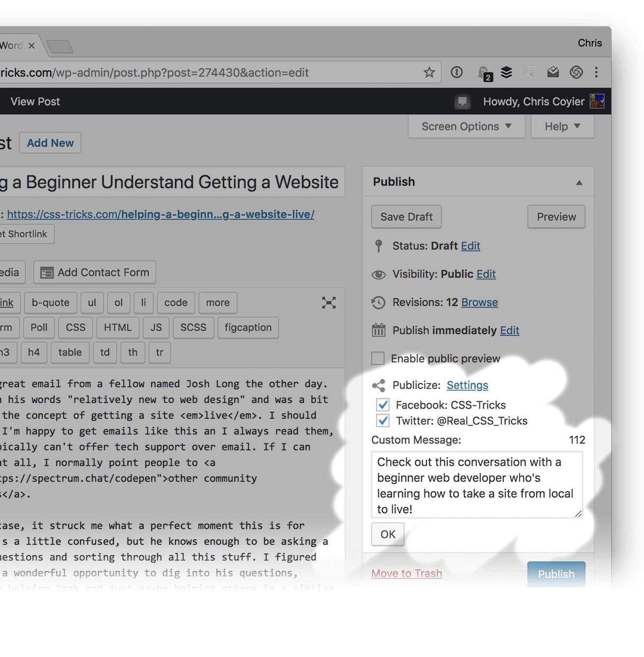Toggle distraction-free fullscreen editor icon
Image resolution: width=644 pixels, height=657 pixels.
pos(329,303)
